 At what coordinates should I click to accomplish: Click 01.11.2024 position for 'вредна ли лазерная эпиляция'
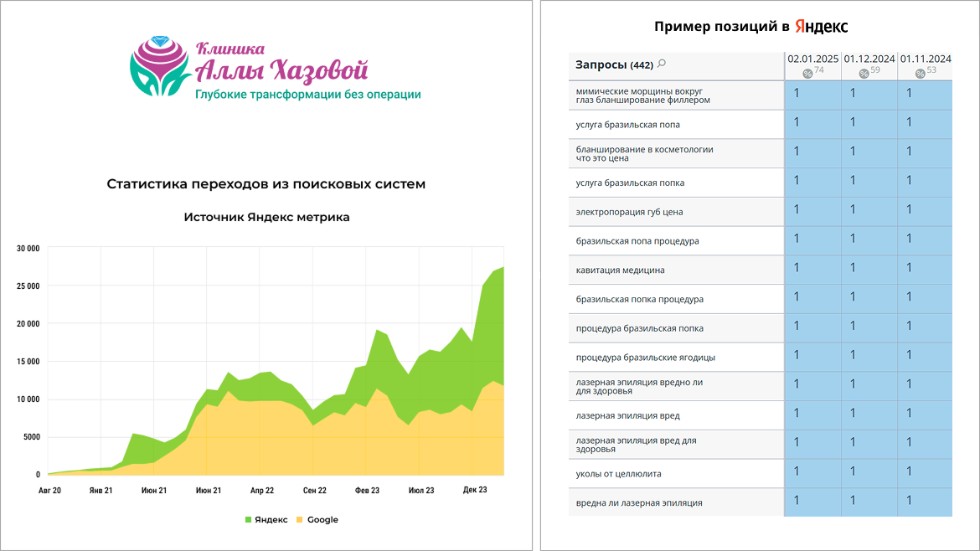pyautogui.click(x=925, y=502)
